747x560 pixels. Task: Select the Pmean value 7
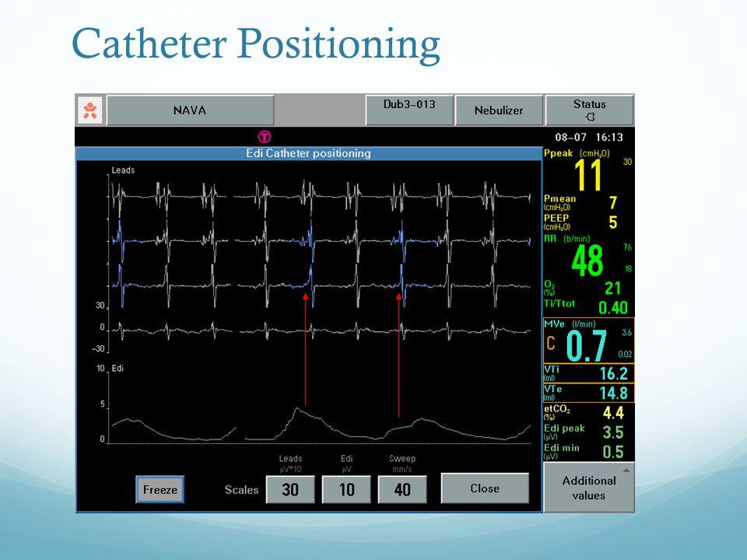pos(613,203)
